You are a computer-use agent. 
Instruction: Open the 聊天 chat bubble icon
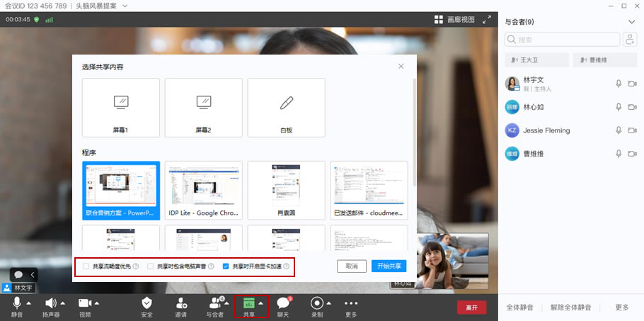pyautogui.click(x=283, y=303)
